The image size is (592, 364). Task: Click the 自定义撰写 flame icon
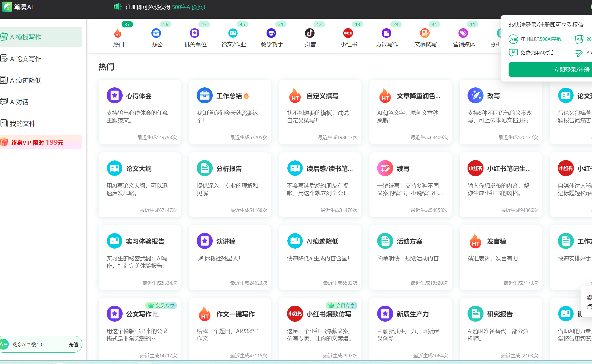[295, 95]
